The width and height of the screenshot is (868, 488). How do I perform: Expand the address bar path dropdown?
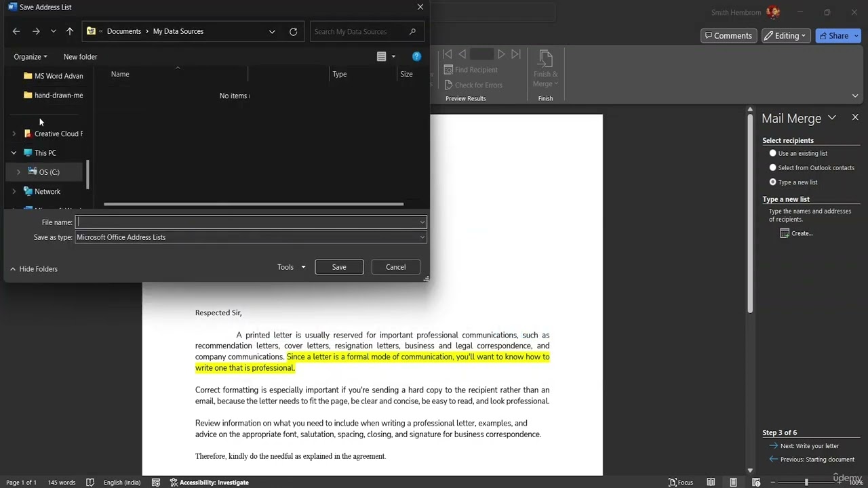(x=272, y=31)
